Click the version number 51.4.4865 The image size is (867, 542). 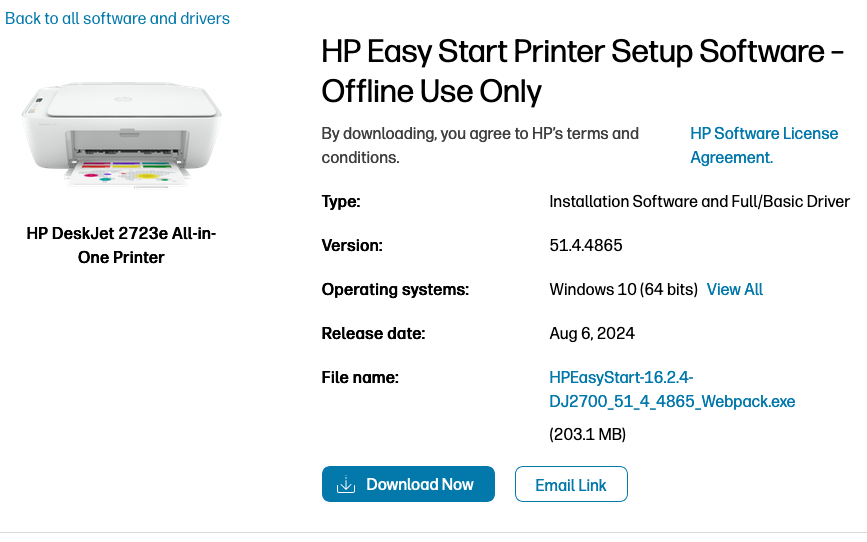point(586,245)
